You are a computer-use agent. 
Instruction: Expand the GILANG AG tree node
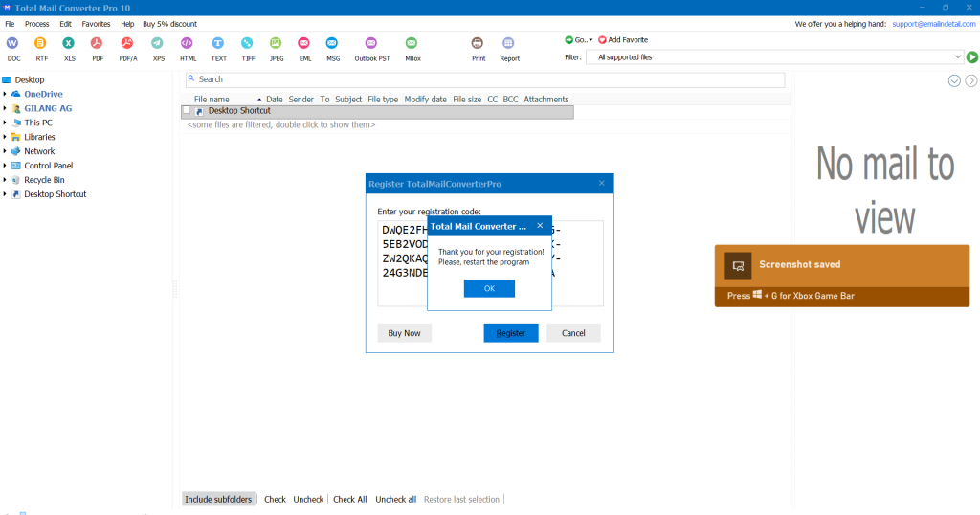coord(5,108)
